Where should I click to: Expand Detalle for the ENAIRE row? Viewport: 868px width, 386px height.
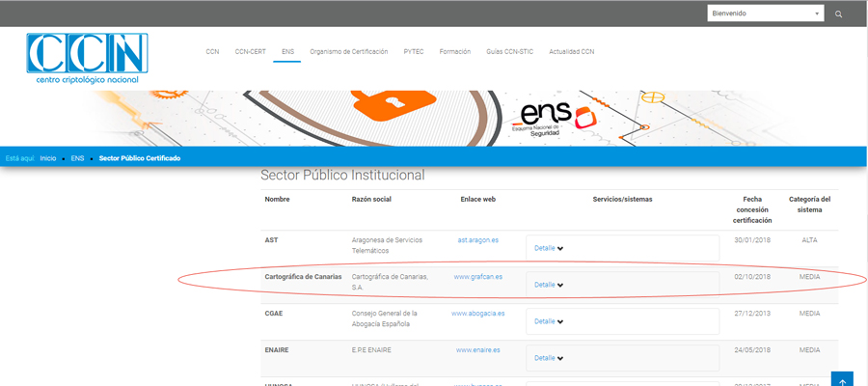coord(549,358)
